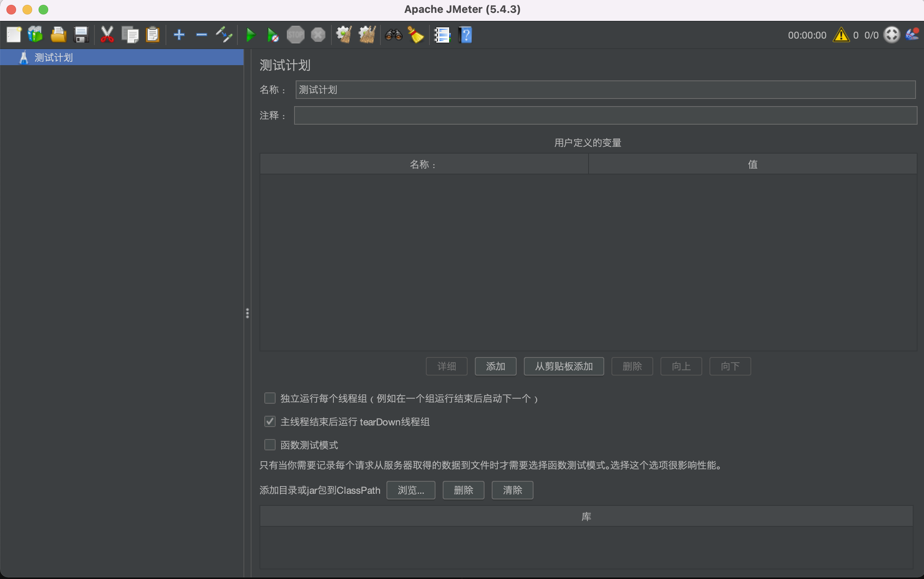Reset search with the broom icon
Image resolution: width=924 pixels, height=579 pixels.
point(416,35)
